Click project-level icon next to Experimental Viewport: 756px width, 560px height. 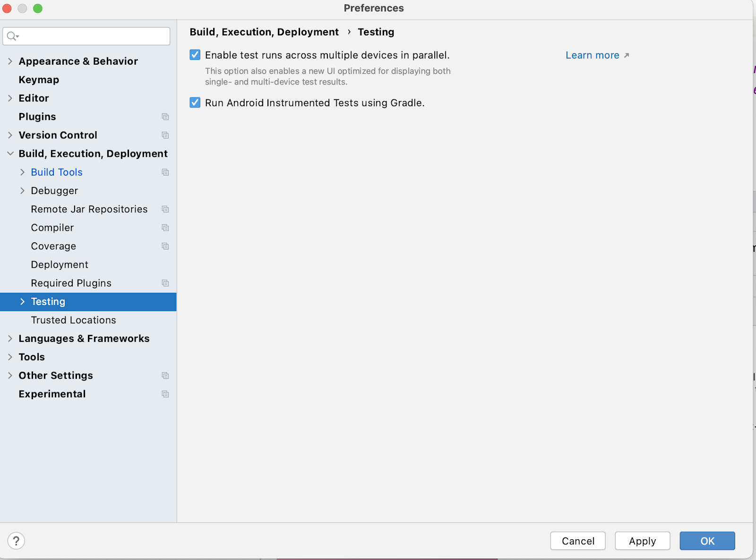coord(165,394)
